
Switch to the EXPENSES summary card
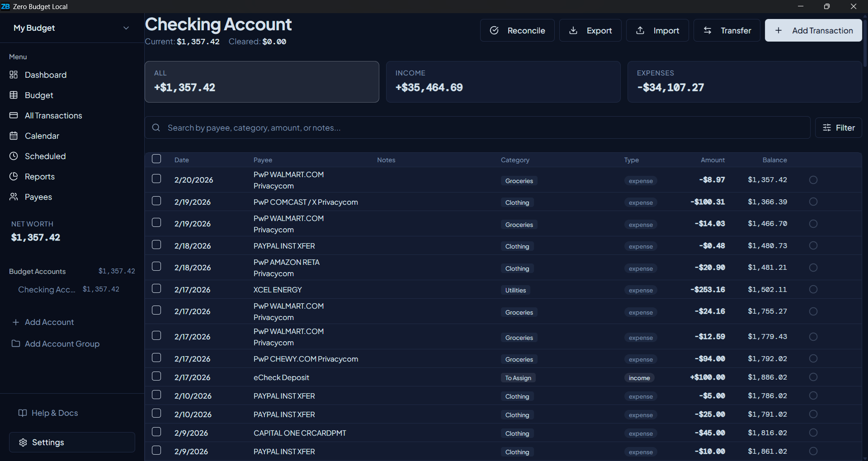pyautogui.click(x=744, y=82)
